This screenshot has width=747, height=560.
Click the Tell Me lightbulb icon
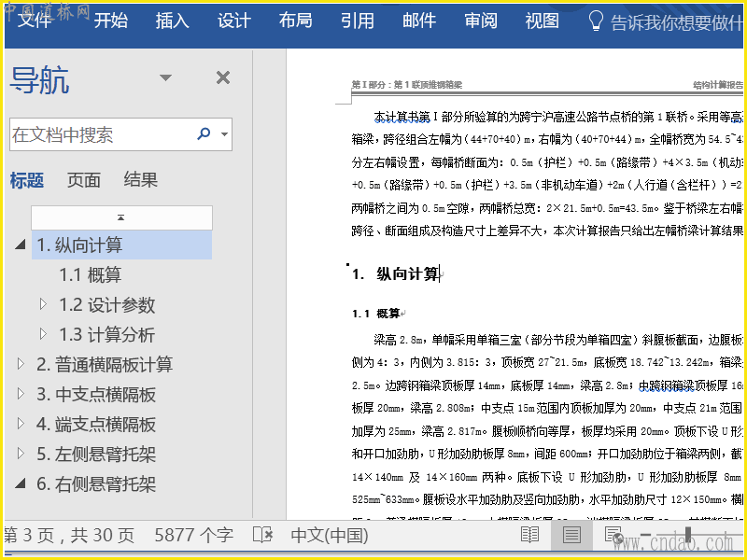pos(596,21)
